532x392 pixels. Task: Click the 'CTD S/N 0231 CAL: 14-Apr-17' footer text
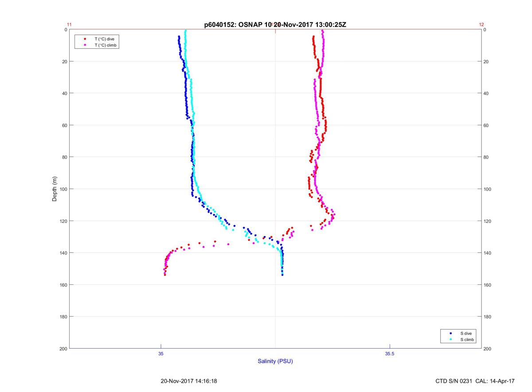pos(475,381)
